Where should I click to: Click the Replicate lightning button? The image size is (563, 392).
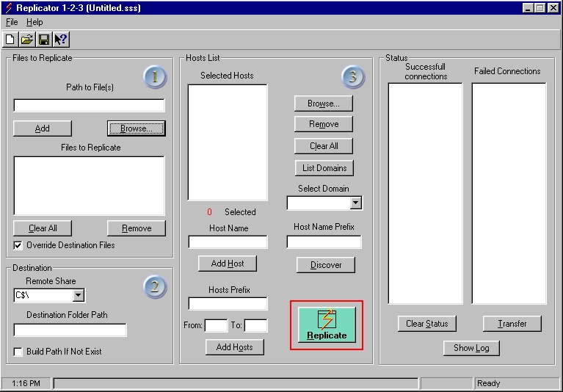(x=327, y=324)
